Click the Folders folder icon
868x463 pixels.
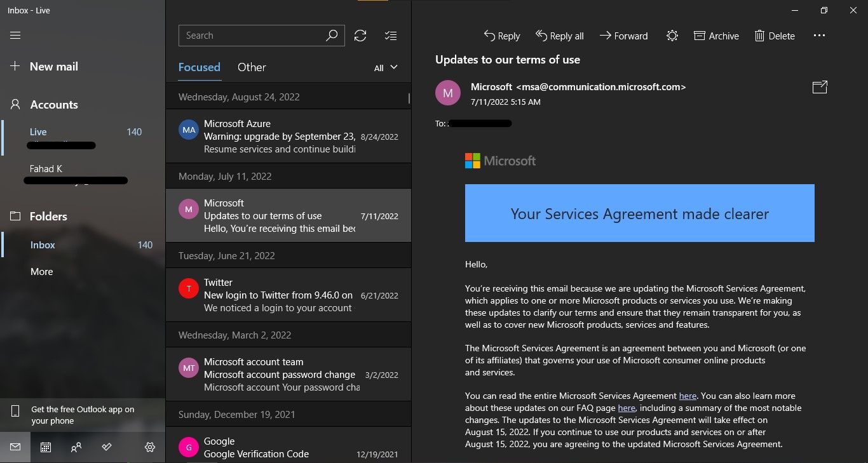(15, 216)
